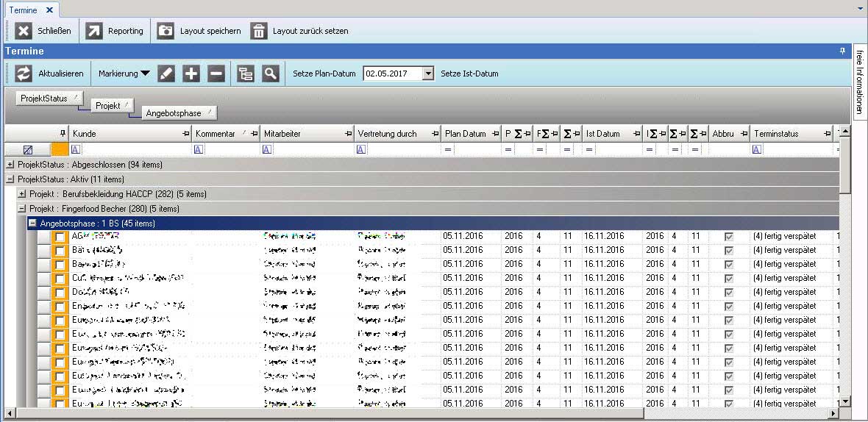Click the Reporting arrow icon
Screen dimensions: 868x422
coord(94,31)
